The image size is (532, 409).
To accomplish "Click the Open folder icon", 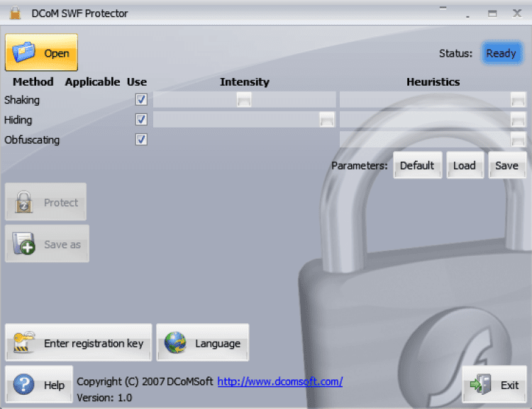I will click(x=23, y=52).
